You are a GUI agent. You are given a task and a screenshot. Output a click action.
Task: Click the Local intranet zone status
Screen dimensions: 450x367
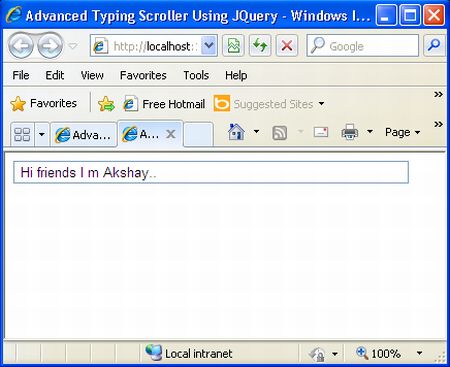point(189,353)
